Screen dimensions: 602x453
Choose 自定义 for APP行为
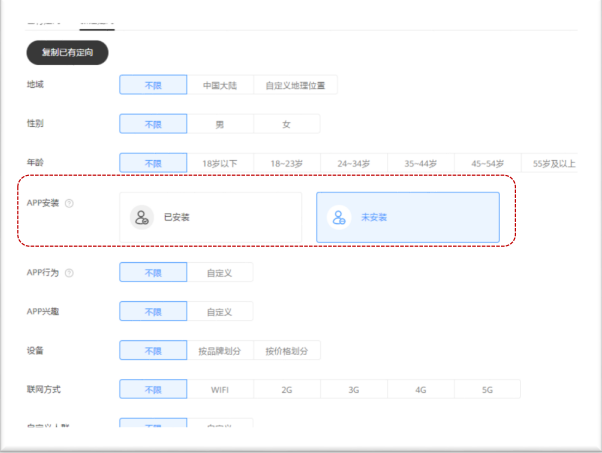pos(220,273)
